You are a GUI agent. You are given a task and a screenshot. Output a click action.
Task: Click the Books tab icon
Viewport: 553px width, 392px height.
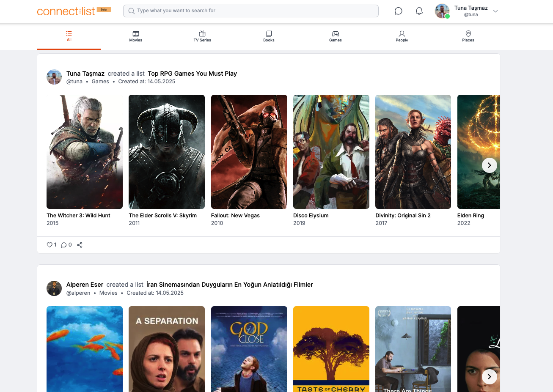(269, 34)
